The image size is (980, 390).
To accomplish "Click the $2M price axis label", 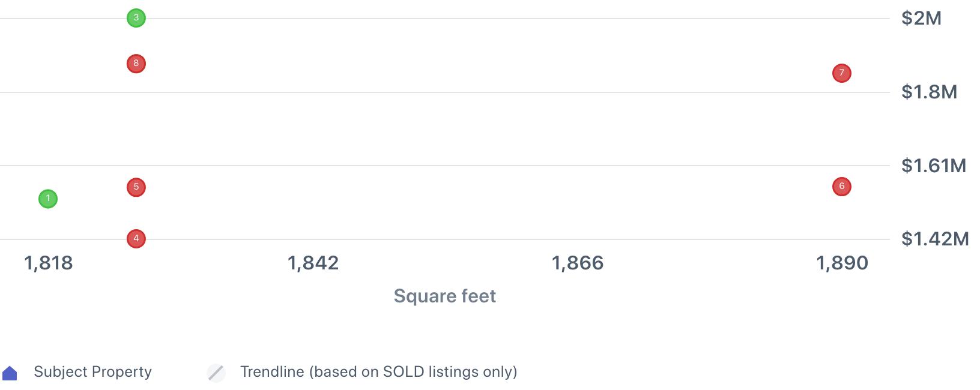I will (x=921, y=19).
